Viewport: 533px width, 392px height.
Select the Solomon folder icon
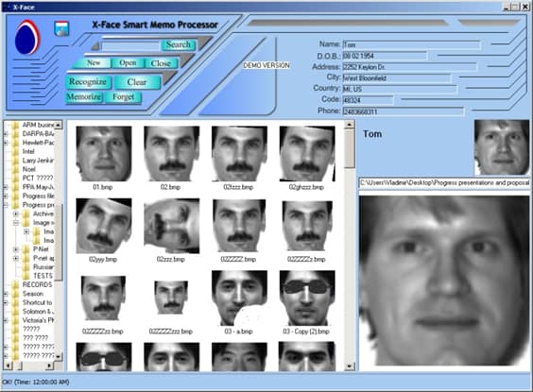coord(15,311)
